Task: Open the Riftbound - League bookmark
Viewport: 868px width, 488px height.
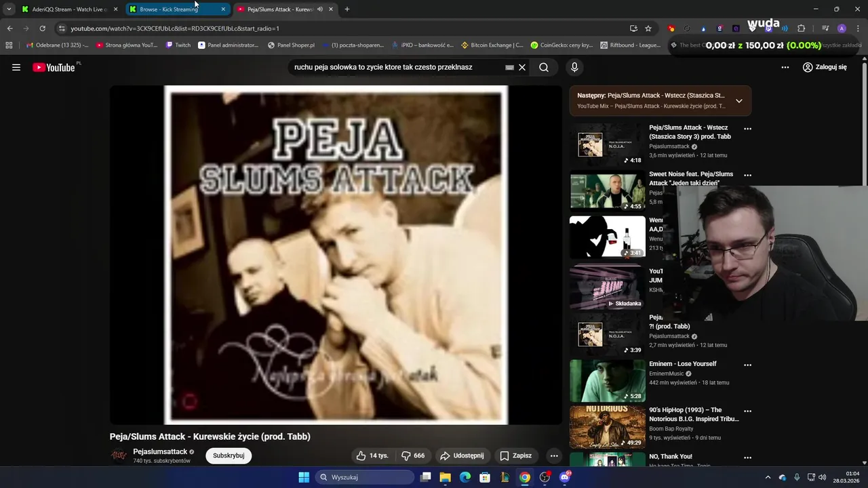Action: click(631, 45)
